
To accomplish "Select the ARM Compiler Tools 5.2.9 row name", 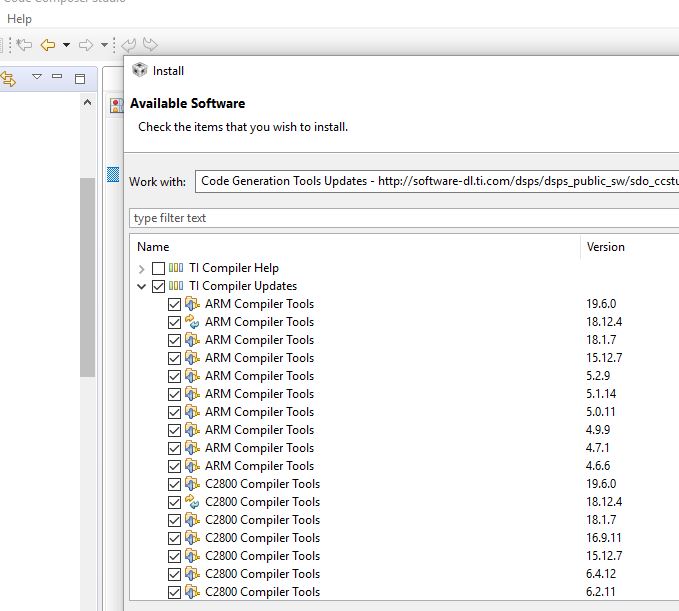I will (259, 376).
